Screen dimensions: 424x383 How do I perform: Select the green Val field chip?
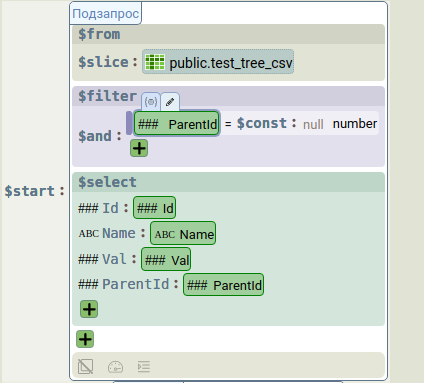[166, 259]
